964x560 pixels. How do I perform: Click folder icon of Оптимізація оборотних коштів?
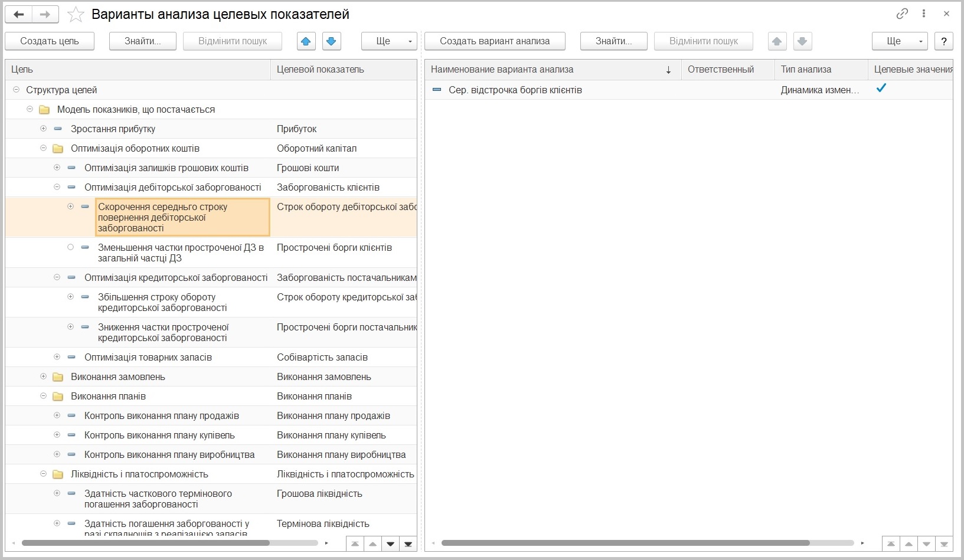[58, 149]
